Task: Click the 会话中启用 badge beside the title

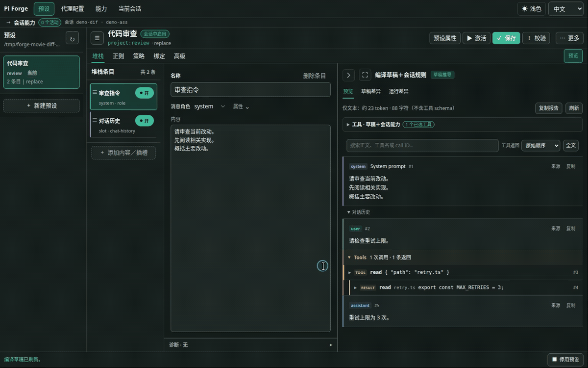Action: (x=155, y=34)
